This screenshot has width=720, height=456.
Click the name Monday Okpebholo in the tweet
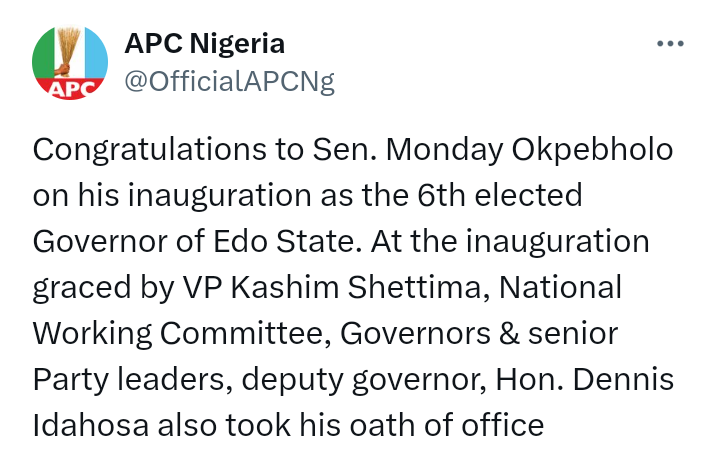pyautogui.click(x=529, y=150)
